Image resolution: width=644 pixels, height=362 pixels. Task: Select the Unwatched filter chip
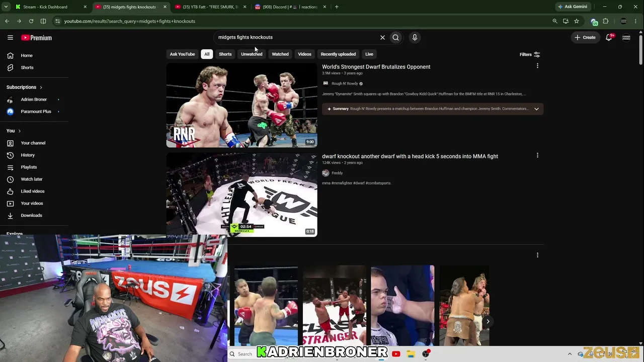coord(252,54)
